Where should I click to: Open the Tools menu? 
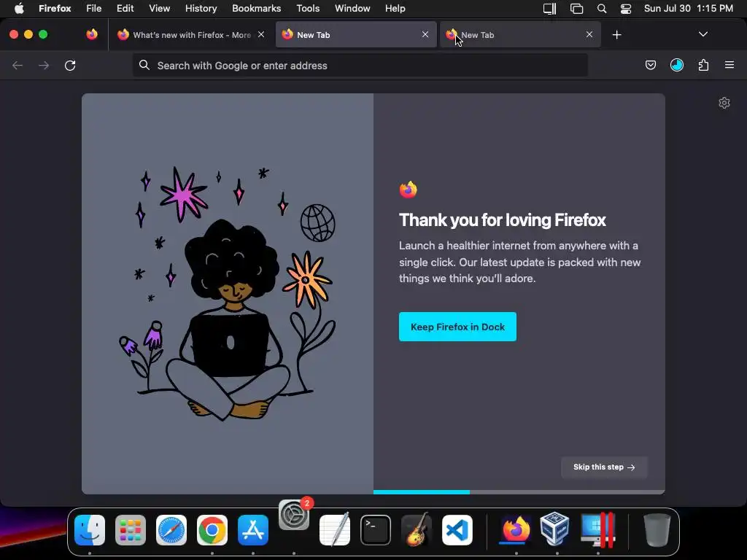click(x=308, y=8)
